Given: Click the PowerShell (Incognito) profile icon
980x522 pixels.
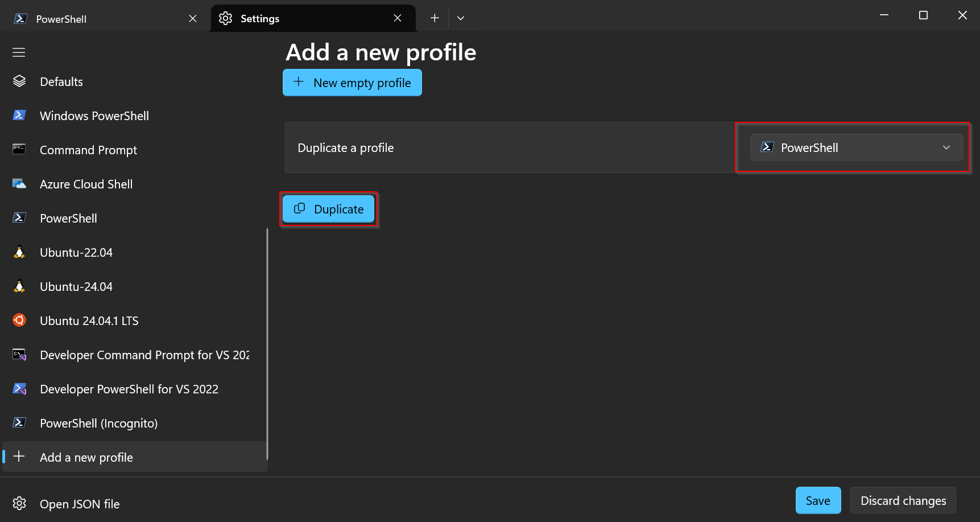Looking at the screenshot, I should 19,423.
